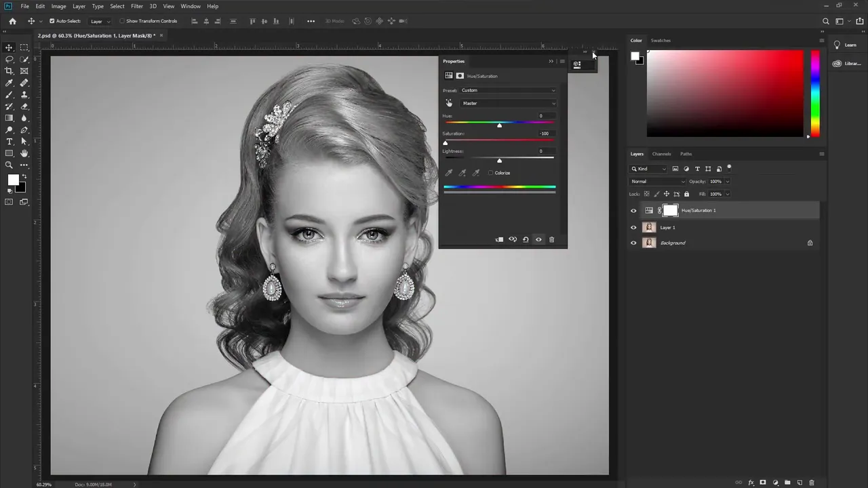
Task: Select the Blur tool
Action: pos(24,118)
